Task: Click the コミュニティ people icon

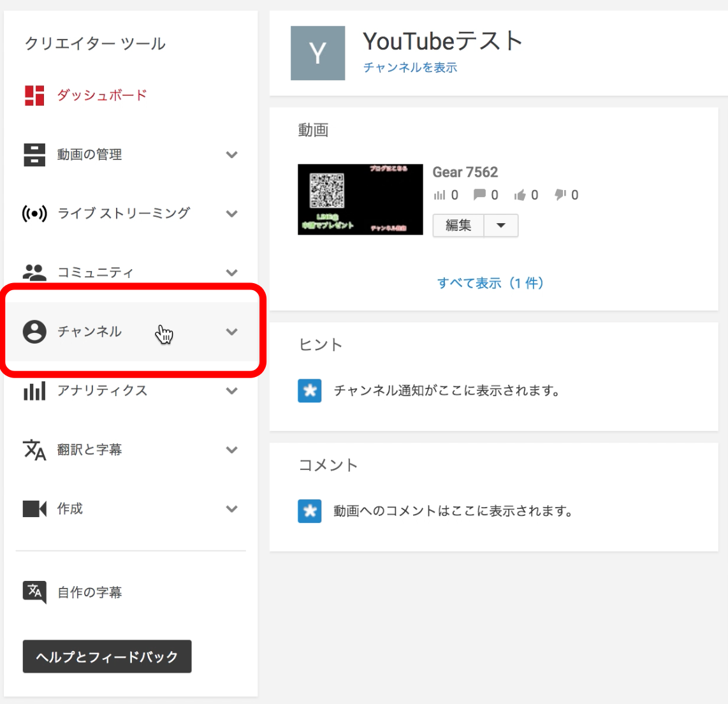Action: pyautogui.click(x=34, y=272)
